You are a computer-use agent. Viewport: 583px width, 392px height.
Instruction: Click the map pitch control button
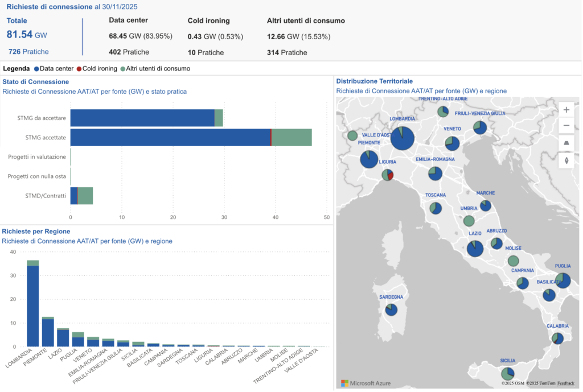pyautogui.click(x=566, y=144)
